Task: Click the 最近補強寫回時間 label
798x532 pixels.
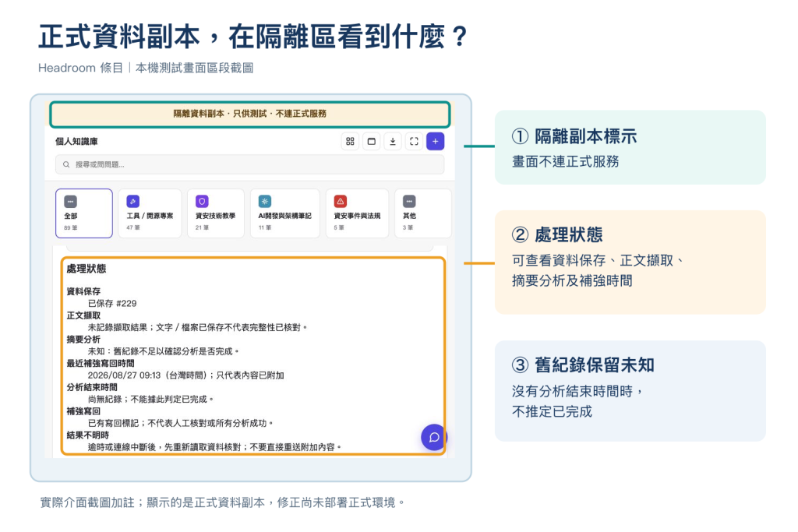Action: (x=101, y=363)
